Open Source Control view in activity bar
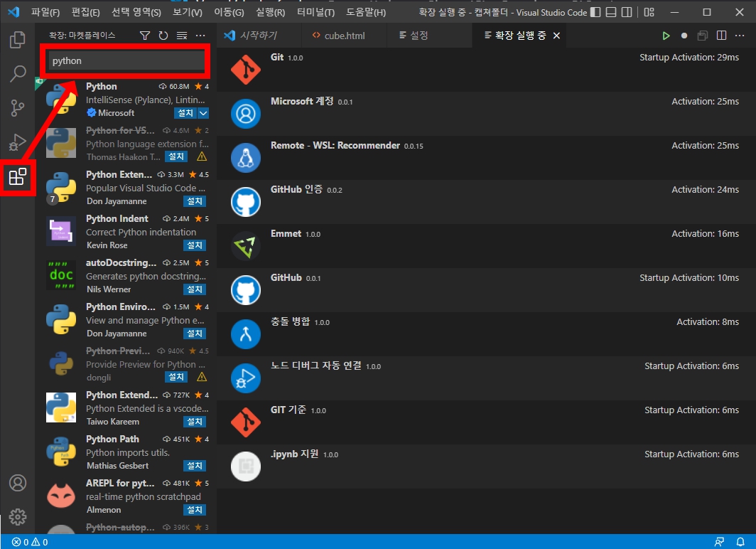756x549 pixels. 17,108
